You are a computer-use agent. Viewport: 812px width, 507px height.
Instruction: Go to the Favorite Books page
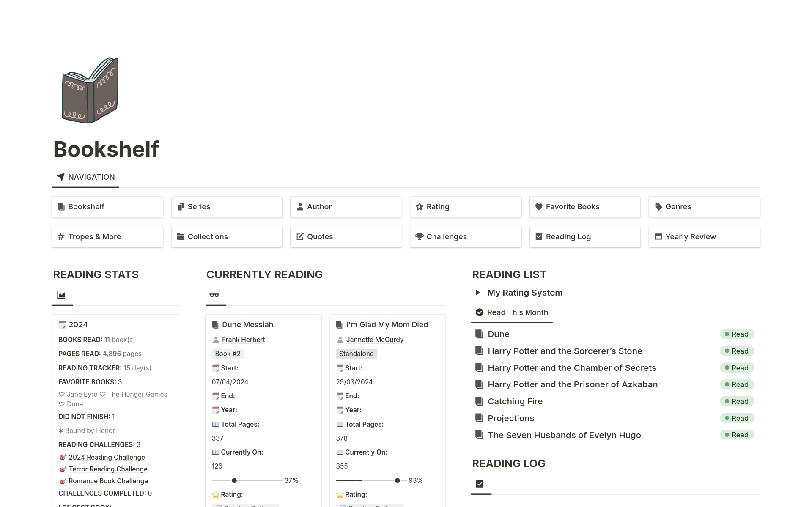click(585, 207)
